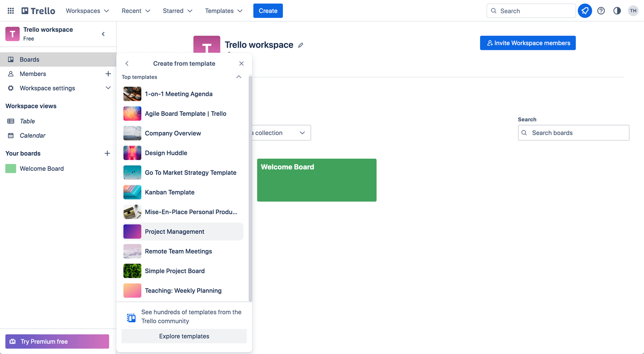Image resolution: width=644 pixels, height=354 pixels.
Task: Select Simple Project Board template
Action: coord(183,271)
